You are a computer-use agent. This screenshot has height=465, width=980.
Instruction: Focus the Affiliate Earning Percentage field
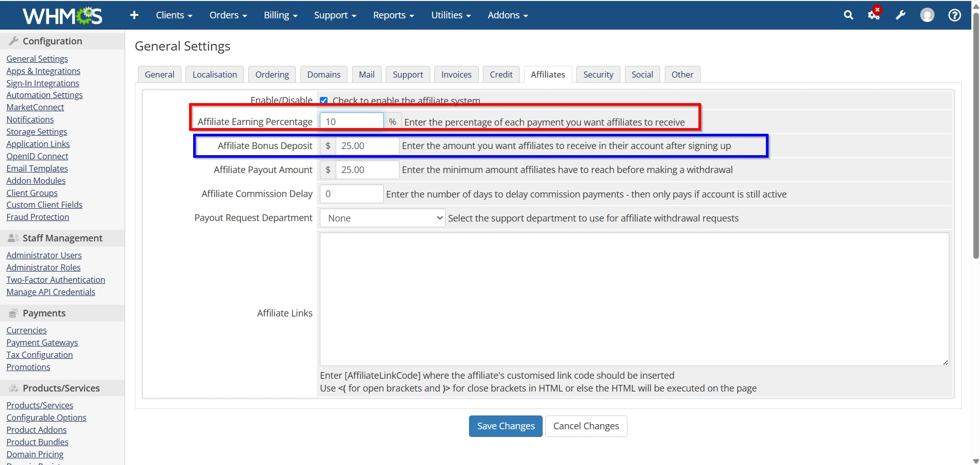pos(352,121)
